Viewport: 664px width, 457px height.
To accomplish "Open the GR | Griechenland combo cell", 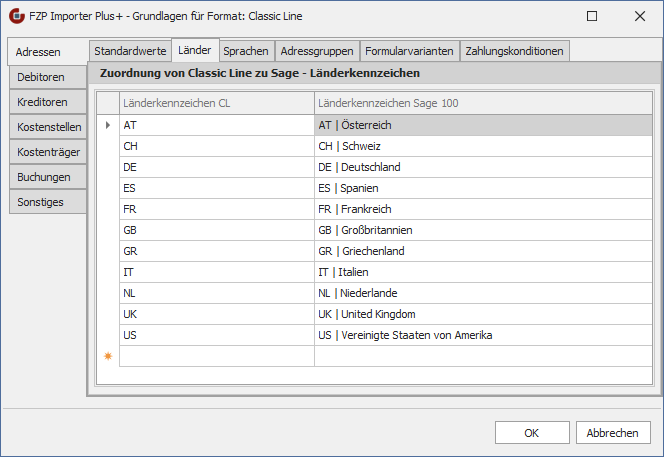I will click(x=483, y=251).
